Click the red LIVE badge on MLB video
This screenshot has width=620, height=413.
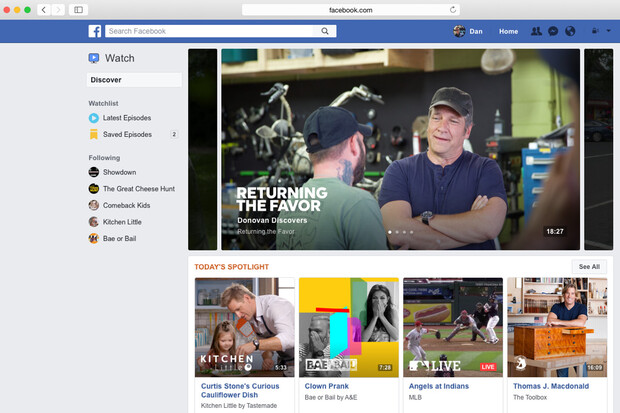(x=488, y=367)
